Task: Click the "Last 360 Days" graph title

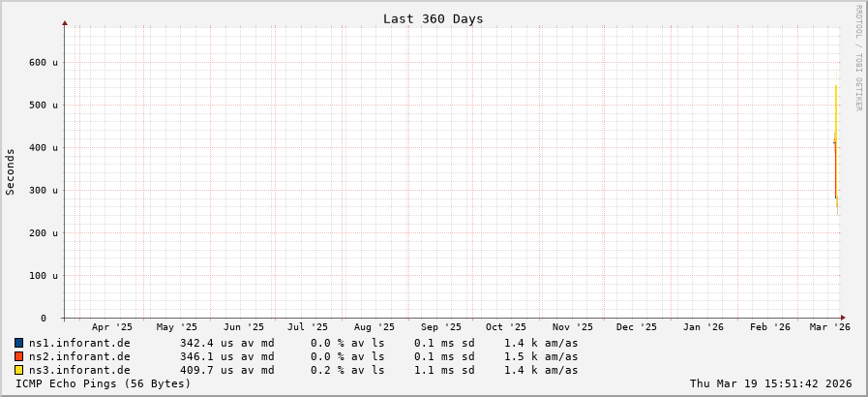Action: pyautogui.click(x=433, y=18)
